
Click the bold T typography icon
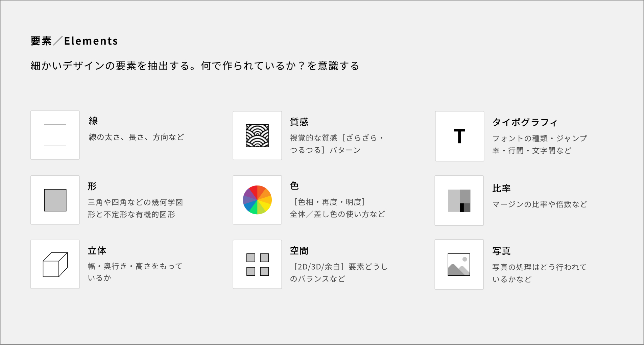tap(460, 136)
